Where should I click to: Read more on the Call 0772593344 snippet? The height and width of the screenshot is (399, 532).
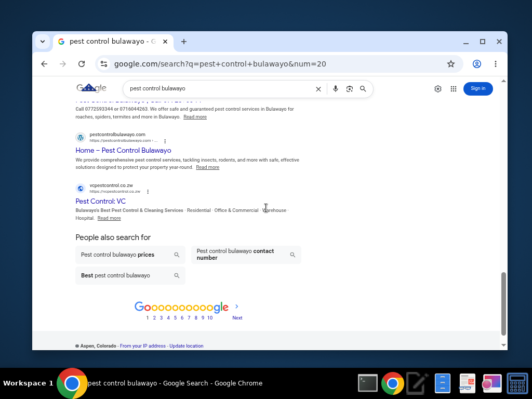(195, 117)
